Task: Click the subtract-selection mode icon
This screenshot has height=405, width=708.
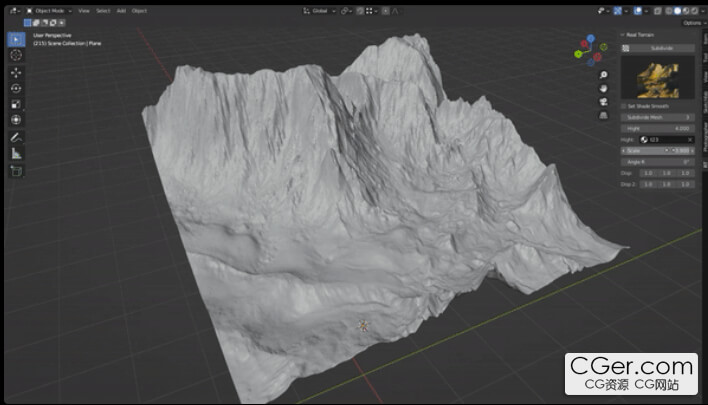Action: click(x=45, y=23)
